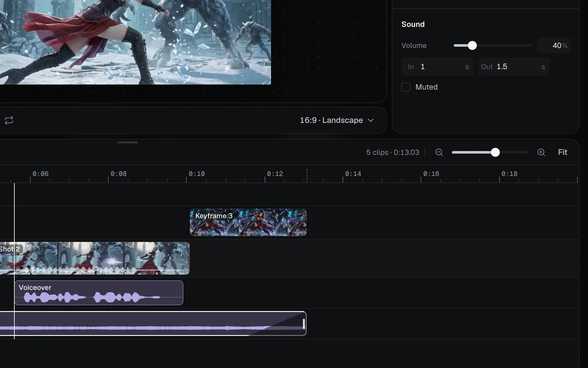The width and height of the screenshot is (588, 368).
Task: Click the 0:12 ruler timestamp
Action: pyautogui.click(x=275, y=174)
